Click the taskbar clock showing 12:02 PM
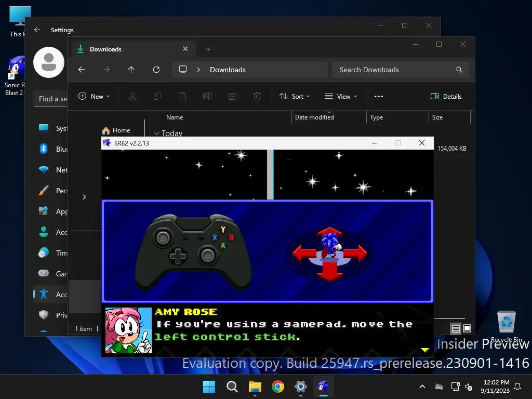The image size is (532, 399). (x=495, y=387)
